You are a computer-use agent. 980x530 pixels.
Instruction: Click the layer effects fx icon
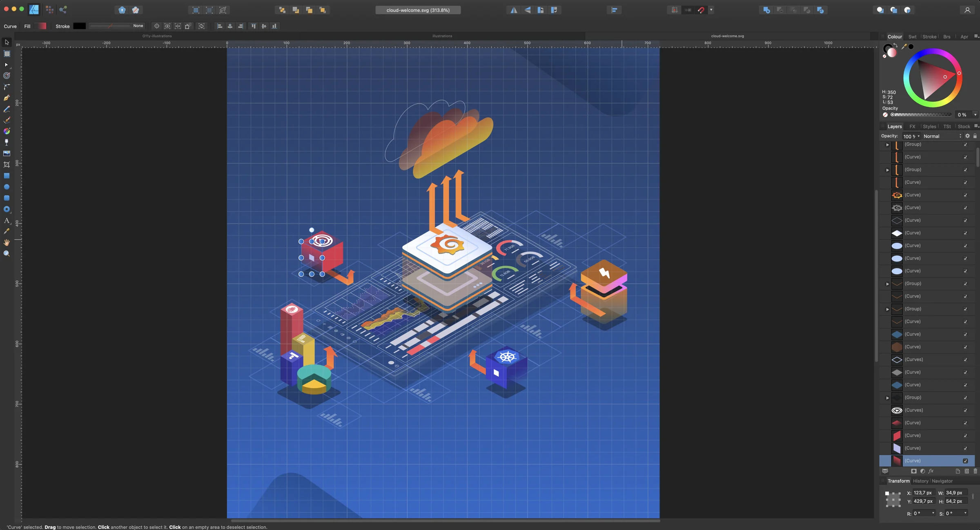coord(931,471)
